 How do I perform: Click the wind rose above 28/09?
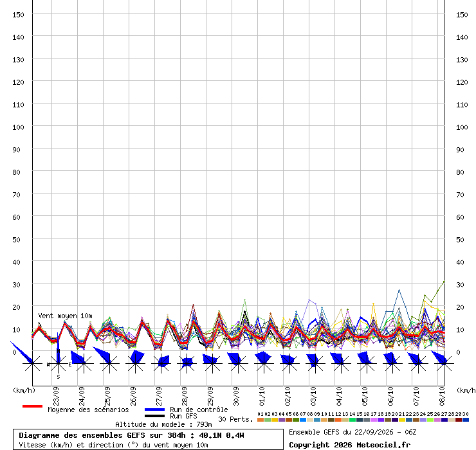coord(187,363)
